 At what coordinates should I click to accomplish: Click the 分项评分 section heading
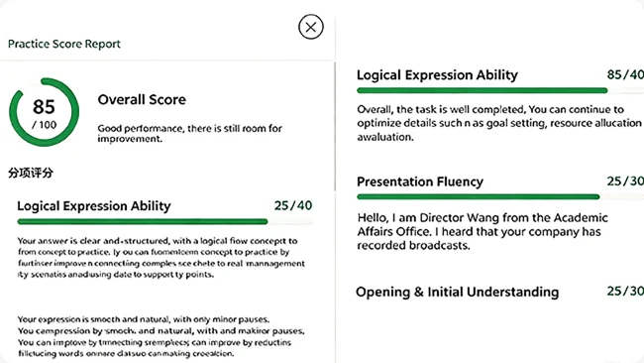coord(31,173)
